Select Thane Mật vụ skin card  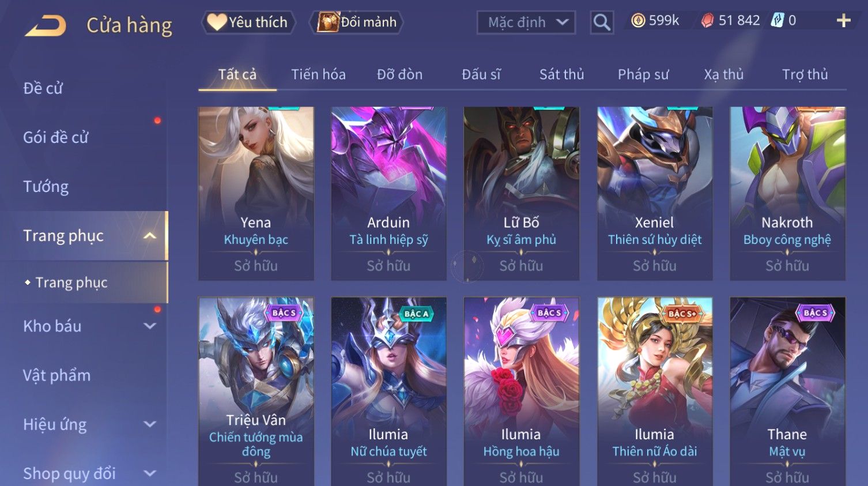[x=787, y=391]
